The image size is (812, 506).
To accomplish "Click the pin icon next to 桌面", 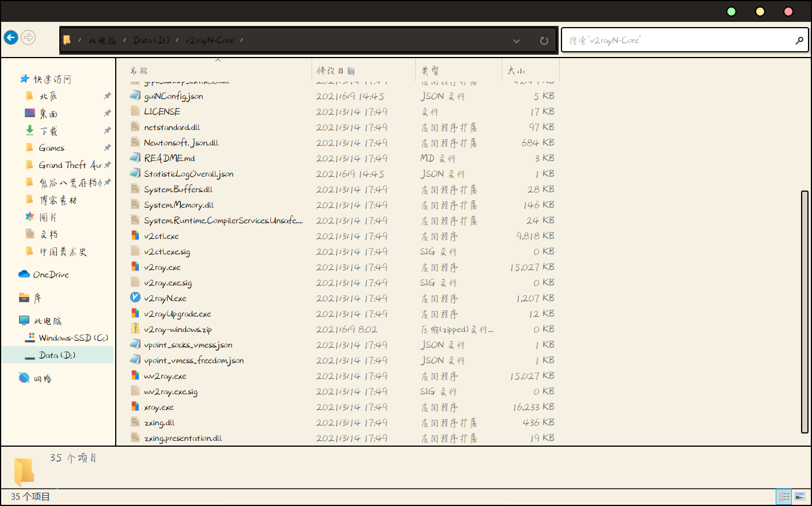I will tap(107, 113).
